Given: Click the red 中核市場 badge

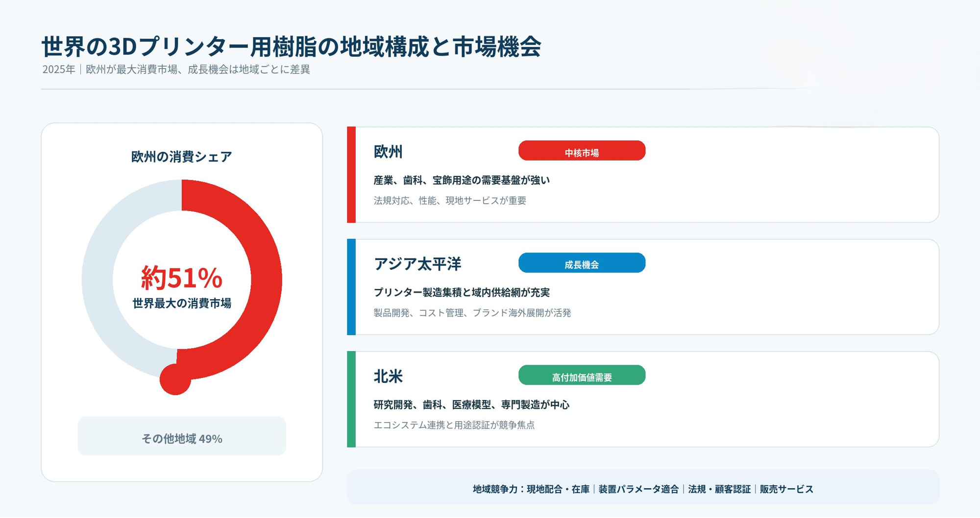Looking at the screenshot, I should point(582,151).
